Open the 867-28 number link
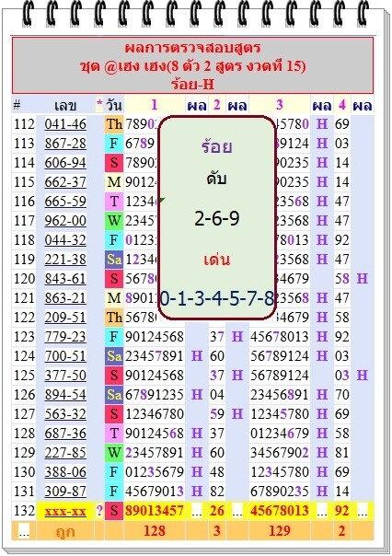Screen dimensions: 392x556 click(65, 144)
